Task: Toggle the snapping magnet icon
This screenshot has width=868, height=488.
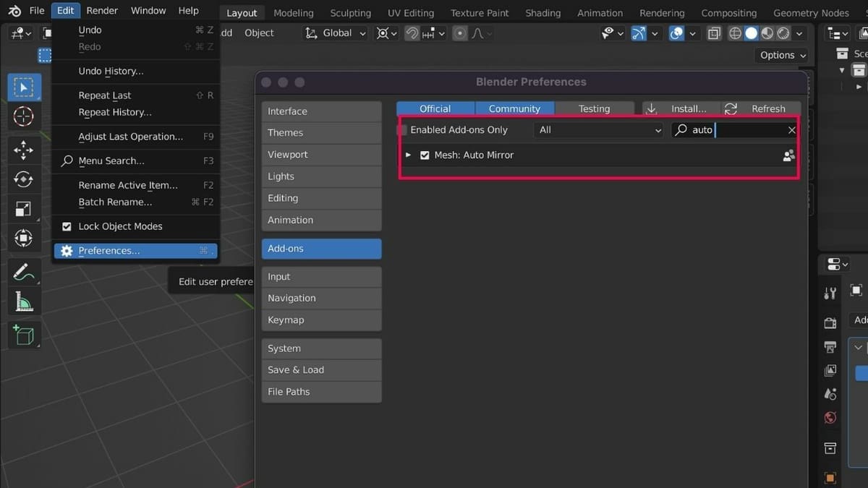Action: click(x=412, y=33)
